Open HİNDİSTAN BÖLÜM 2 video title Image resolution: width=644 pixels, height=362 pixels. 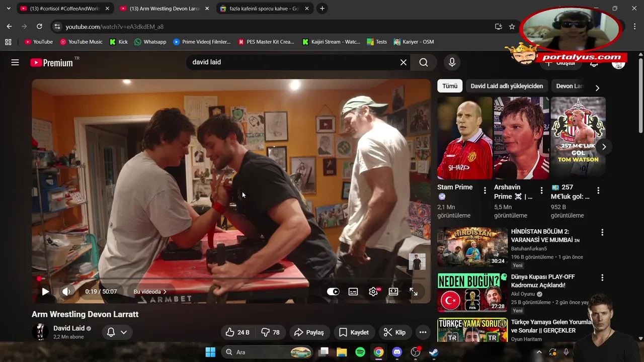545,236
